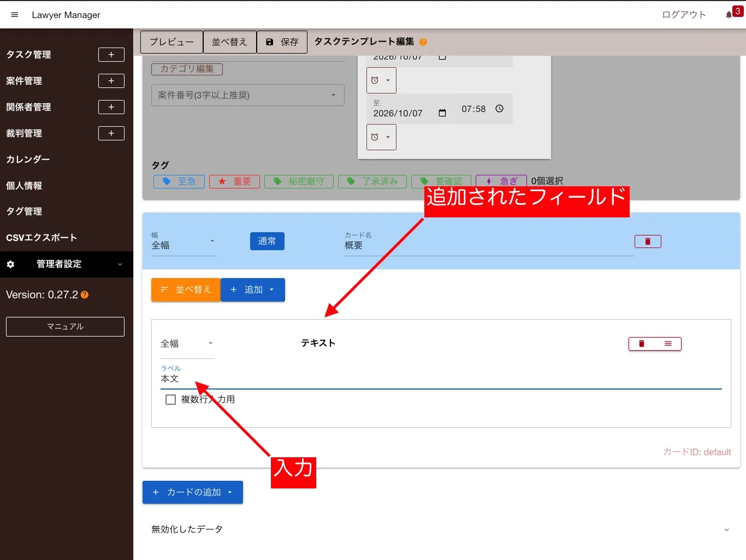Screen dimensions: 746x560
Task: Add a new case beside 案件管理
Action: click(111, 81)
